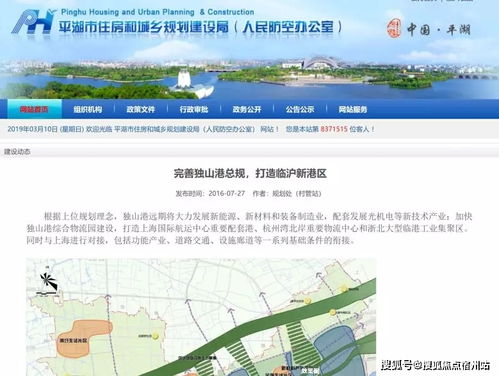
Task: Click the compass rose icon on the map
Action: (x=48, y=282)
